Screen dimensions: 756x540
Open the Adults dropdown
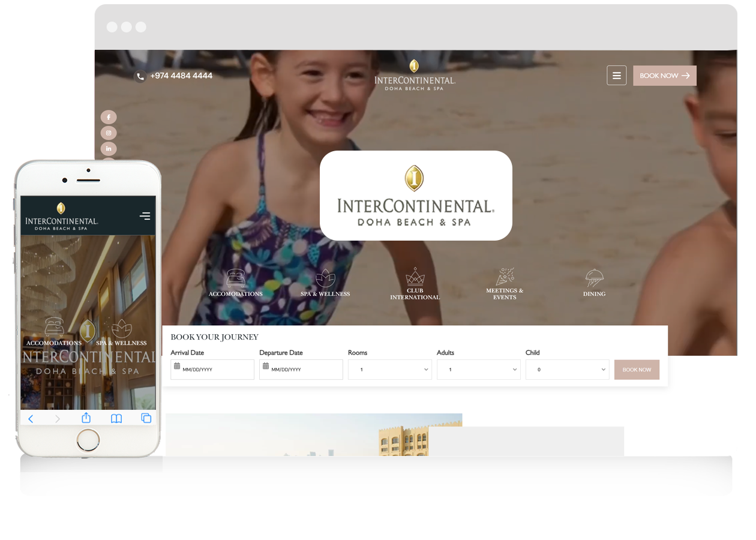click(478, 370)
